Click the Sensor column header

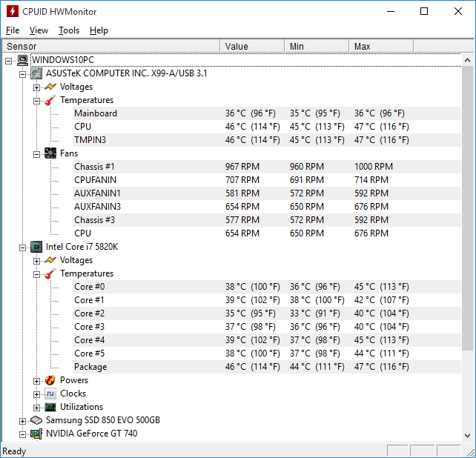pyautogui.click(x=110, y=46)
